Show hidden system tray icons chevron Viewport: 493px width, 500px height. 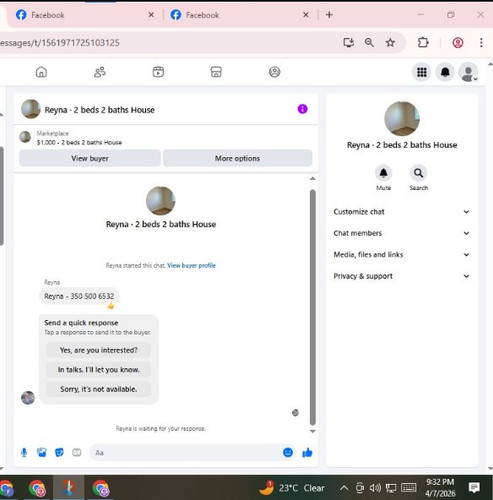click(x=344, y=488)
